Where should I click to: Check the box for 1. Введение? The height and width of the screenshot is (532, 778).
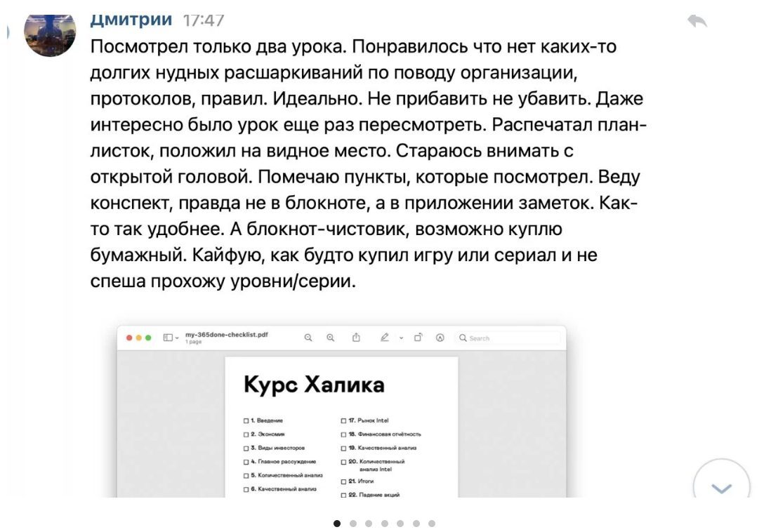246,421
